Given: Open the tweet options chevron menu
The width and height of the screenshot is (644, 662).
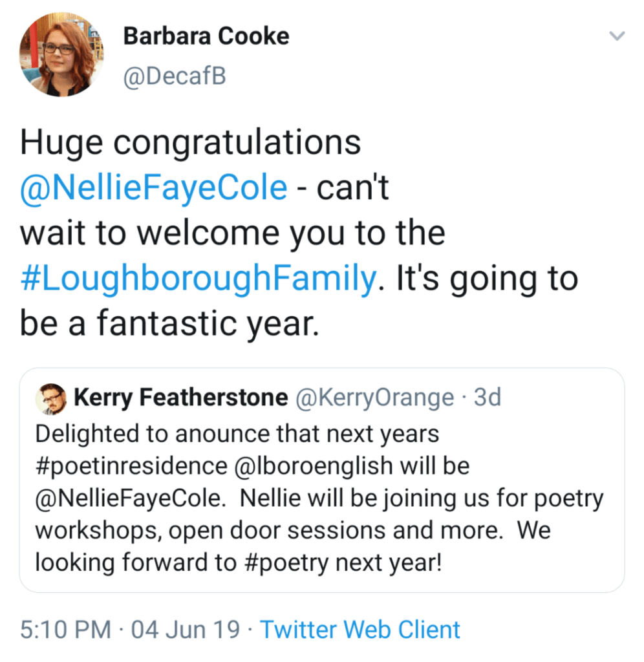Looking at the screenshot, I should (x=617, y=37).
